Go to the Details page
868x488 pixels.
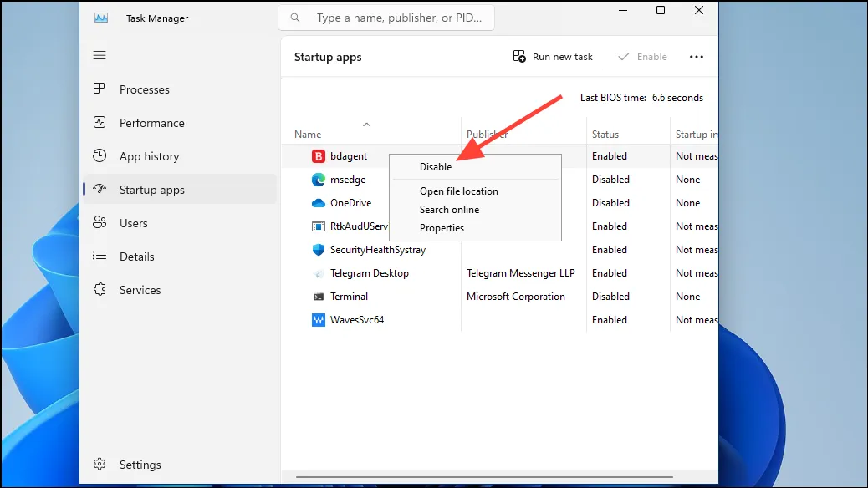coord(137,257)
